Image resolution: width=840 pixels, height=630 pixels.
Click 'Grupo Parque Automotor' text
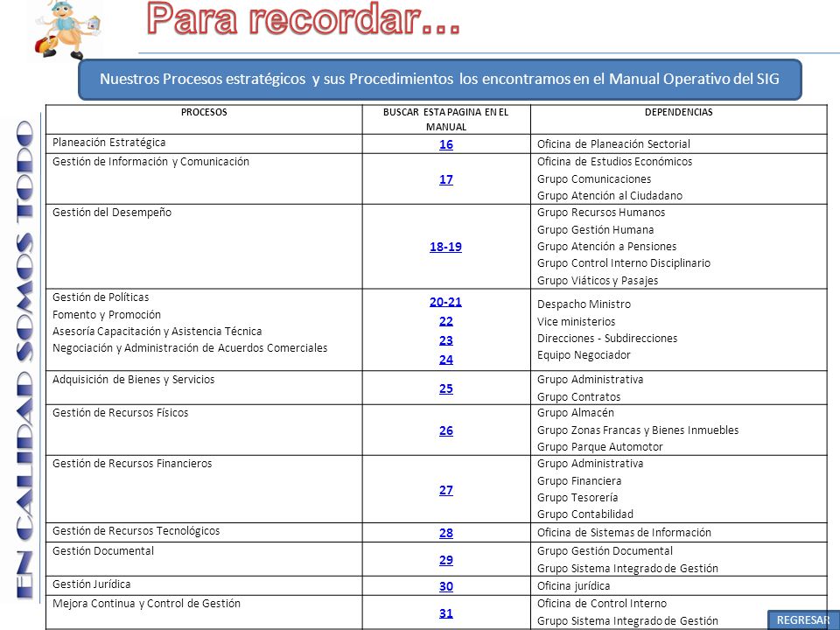599,447
